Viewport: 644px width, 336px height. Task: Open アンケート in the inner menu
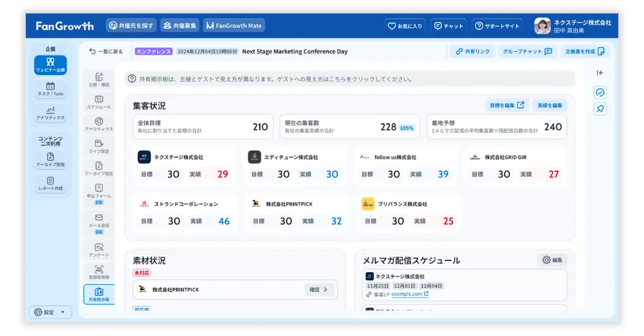[99, 249]
